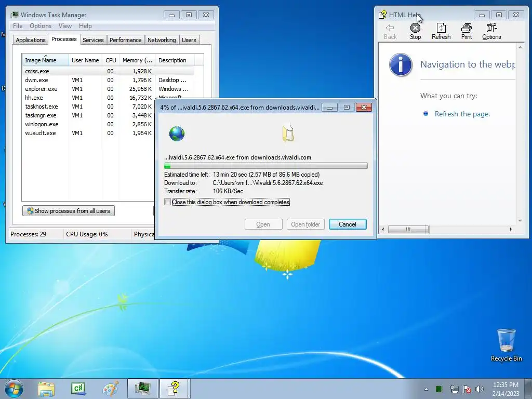Open Options in HTML Help toolbar

point(491,32)
